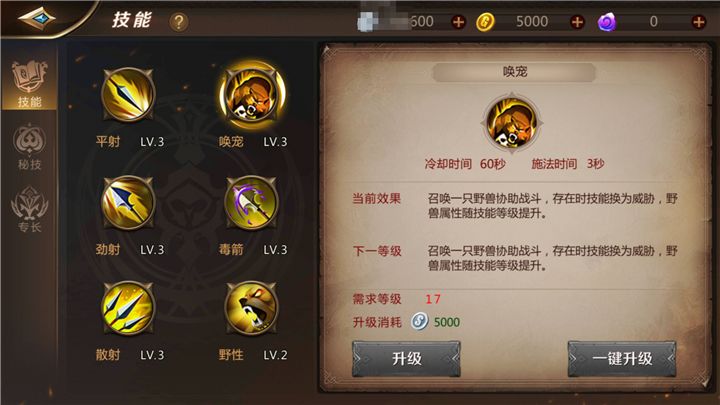Click the 一键升级 one-click upgrade button

click(x=622, y=359)
